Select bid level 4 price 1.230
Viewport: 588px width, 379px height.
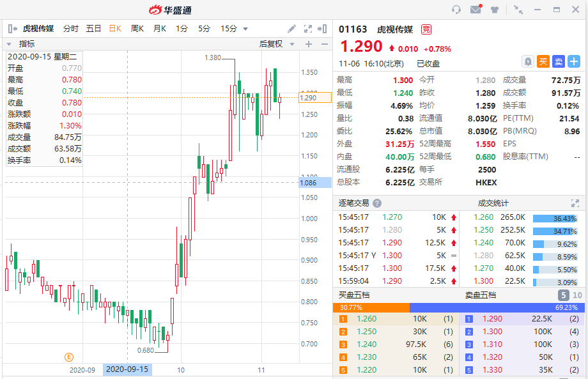pos(366,357)
